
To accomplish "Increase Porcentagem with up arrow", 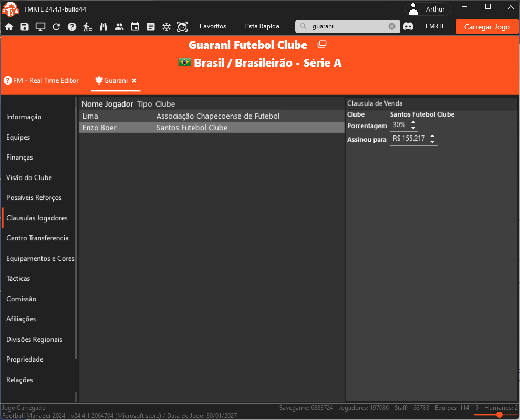I will pyautogui.click(x=413, y=122).
